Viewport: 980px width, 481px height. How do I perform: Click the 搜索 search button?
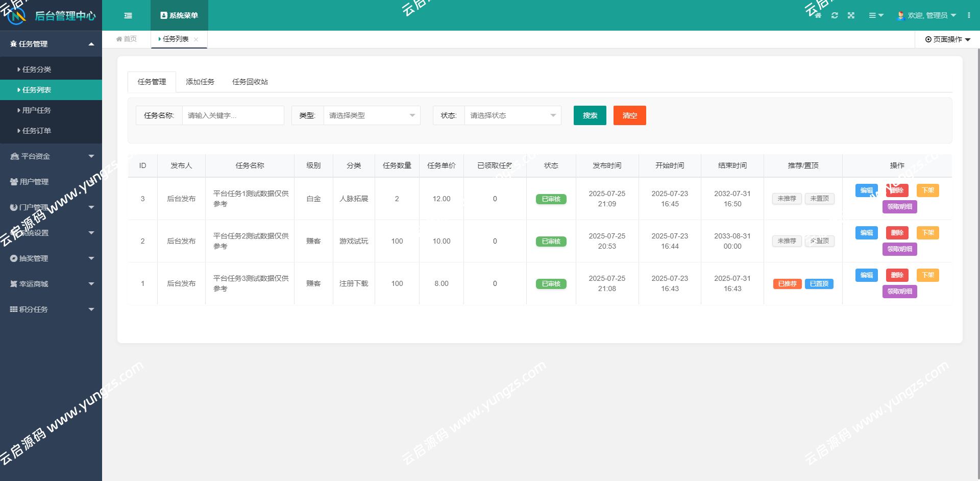point(590,115)
